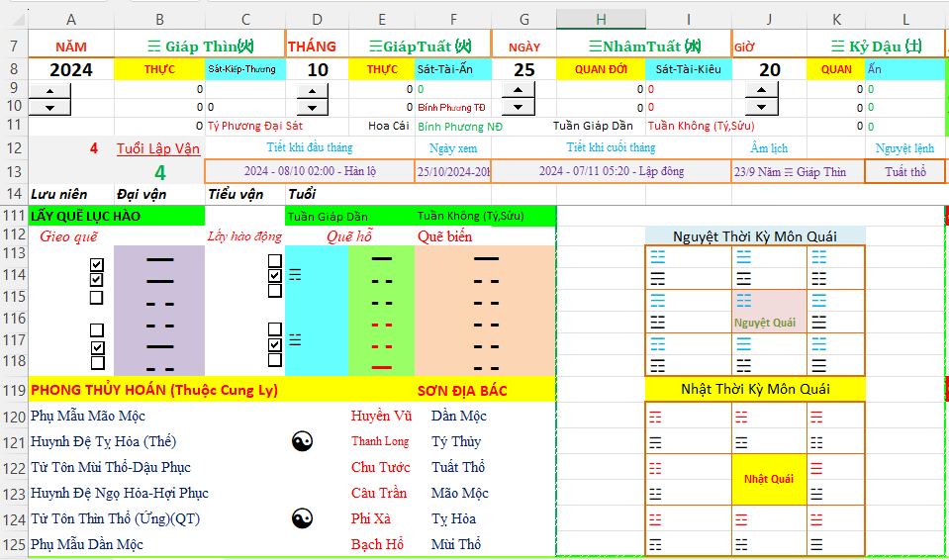Open the Tuổi Lập Vận link
The height and width of the screenshot is (560, 949).
click(158, 148)
